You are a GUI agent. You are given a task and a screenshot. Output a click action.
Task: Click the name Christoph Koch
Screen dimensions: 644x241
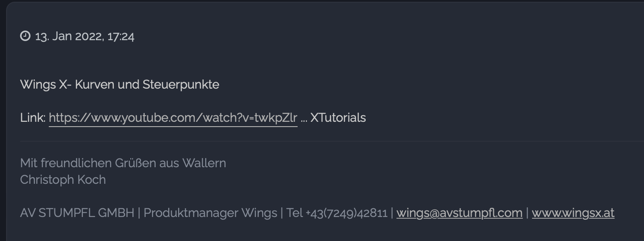pyautogui.click(x=63, y=180)
